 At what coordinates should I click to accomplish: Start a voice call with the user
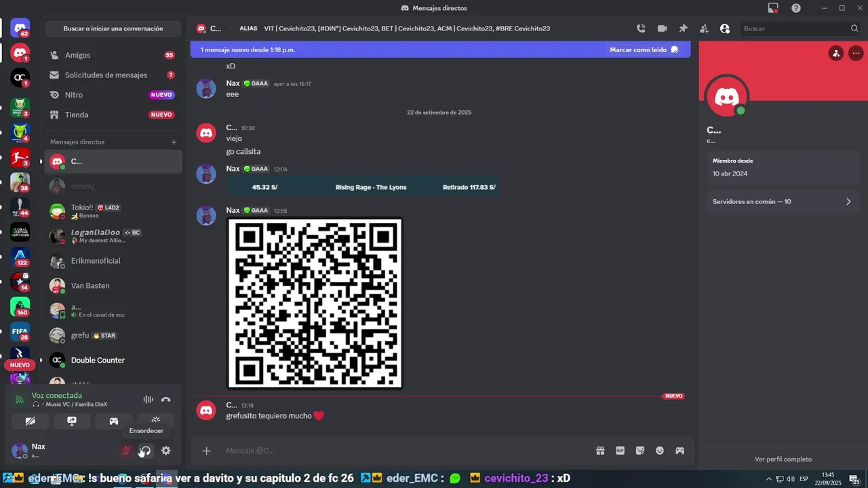tap(641, 28)
